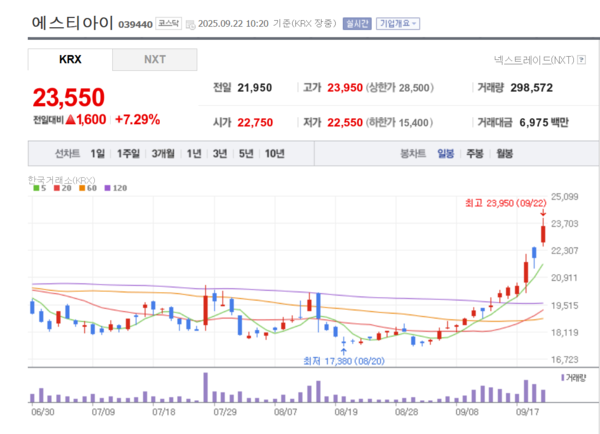
Task: Switch to the KRX tab
Action: tap(70, 59)
